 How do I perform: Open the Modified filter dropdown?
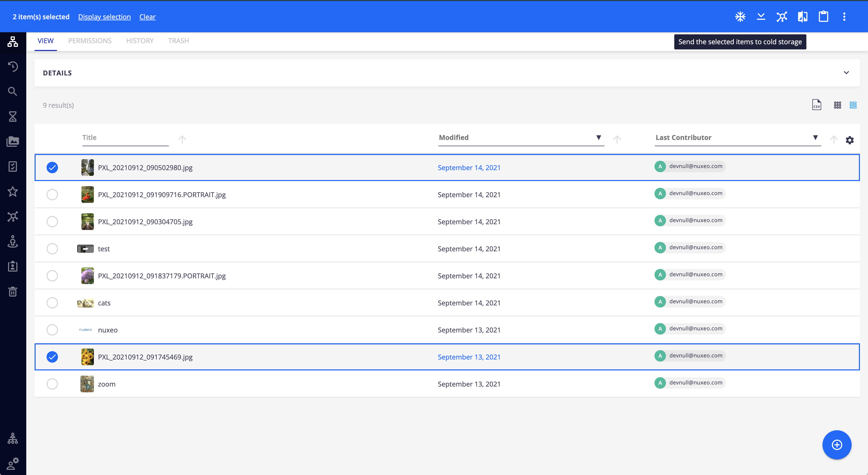pyautogui.click(x=598, y=138)
